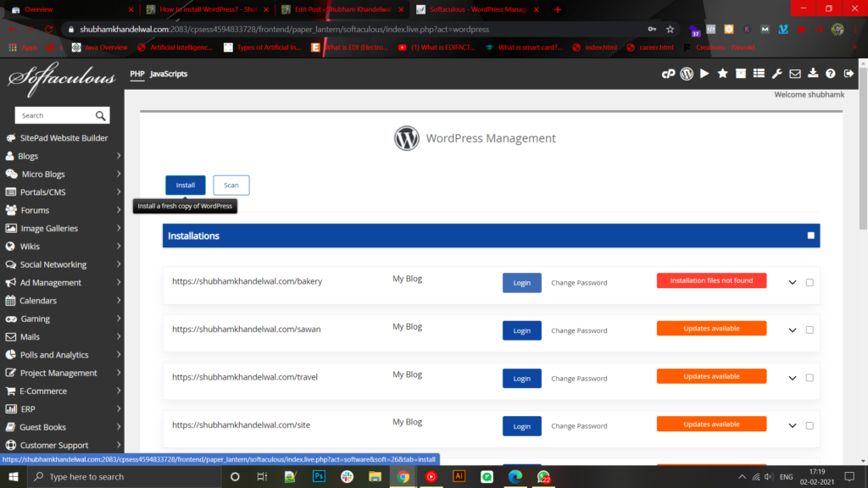Image resolution: width=868 pixels, height=488 pixels.
Task: Switch to the PHP scripts tab
Action: point(137,75)
